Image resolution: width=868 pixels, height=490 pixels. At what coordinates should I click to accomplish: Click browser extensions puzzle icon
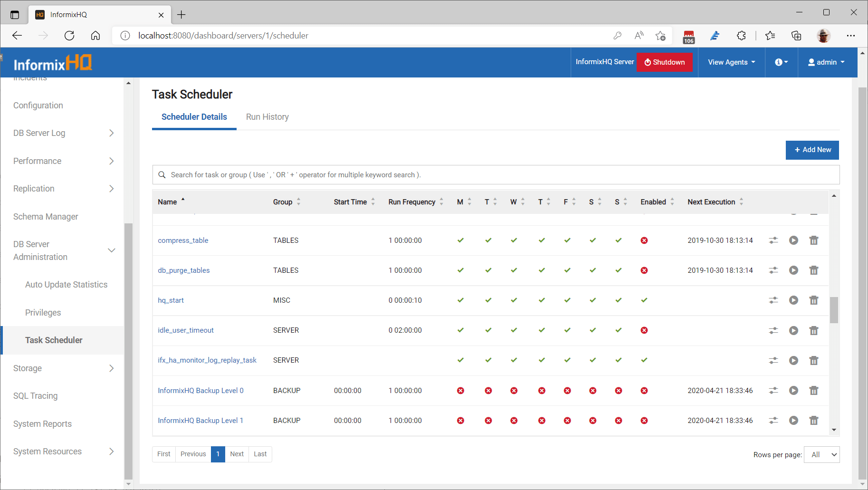741,36
